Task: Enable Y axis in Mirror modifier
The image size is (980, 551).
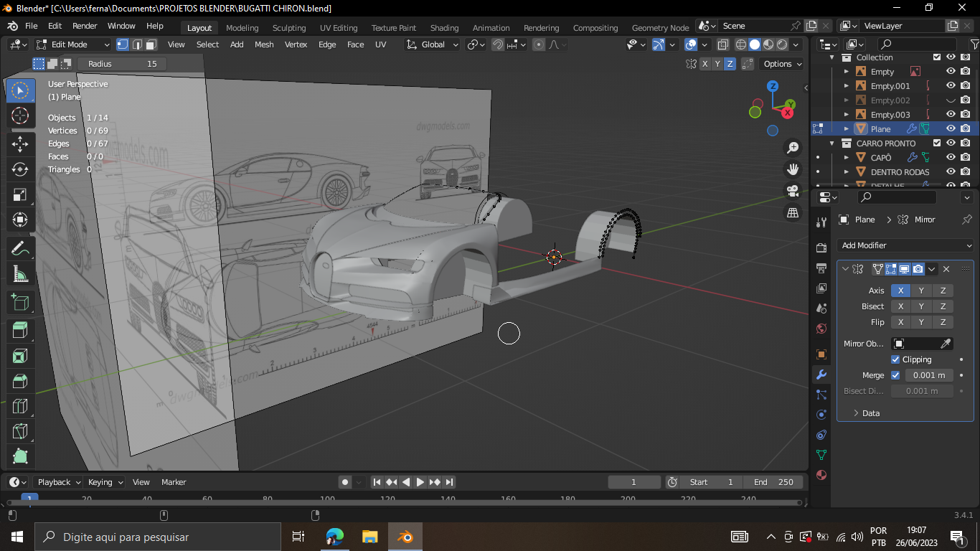Action: 921,291
